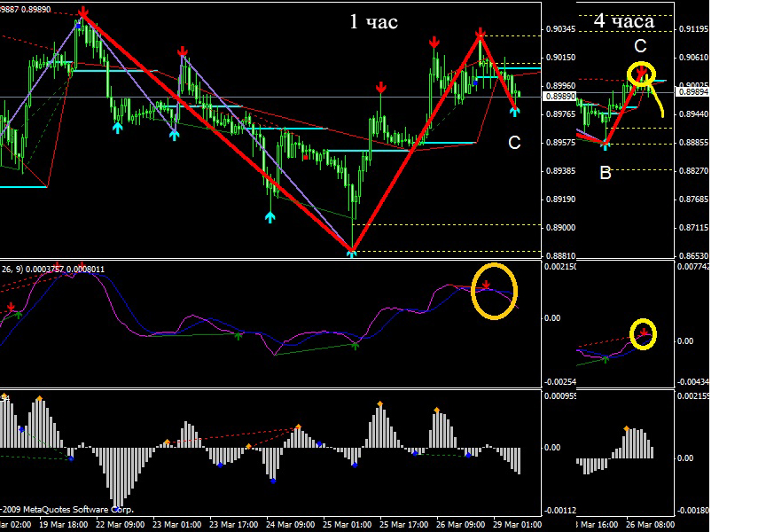Screen dimensions: 766x532
Task: Click the 26 Mar 08:00 time label
Action: tap(650, 525)
